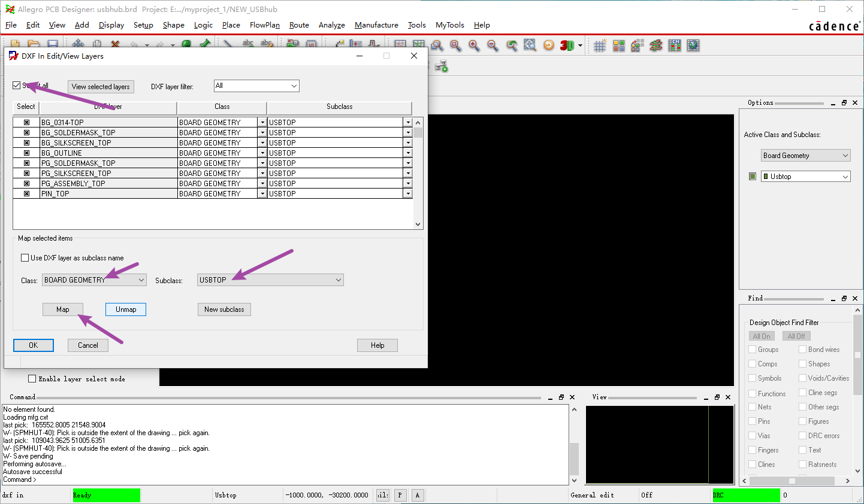Toggle select box for PIN_TOP row
Image resolution: width=864 pixels, height=504 pixels.
pyautogui.click(x=26, y=193)
